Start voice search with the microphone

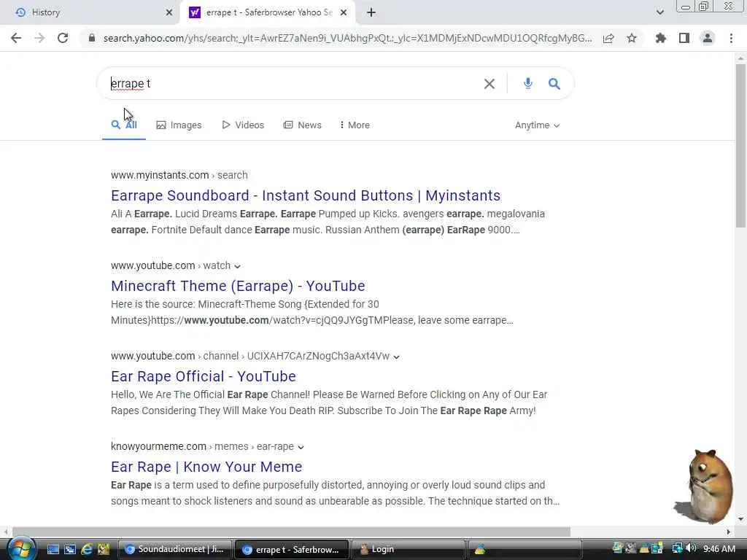tap(528, 83)
